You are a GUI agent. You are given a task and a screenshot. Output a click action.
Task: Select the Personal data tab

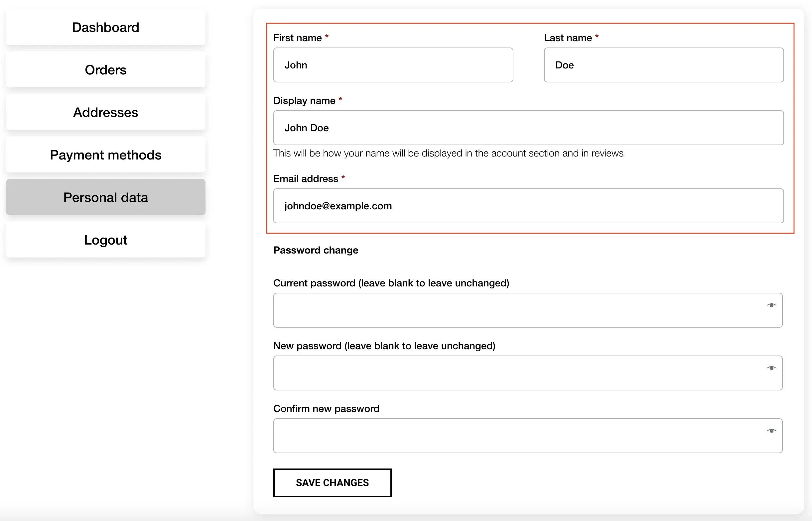click(106, 198)
